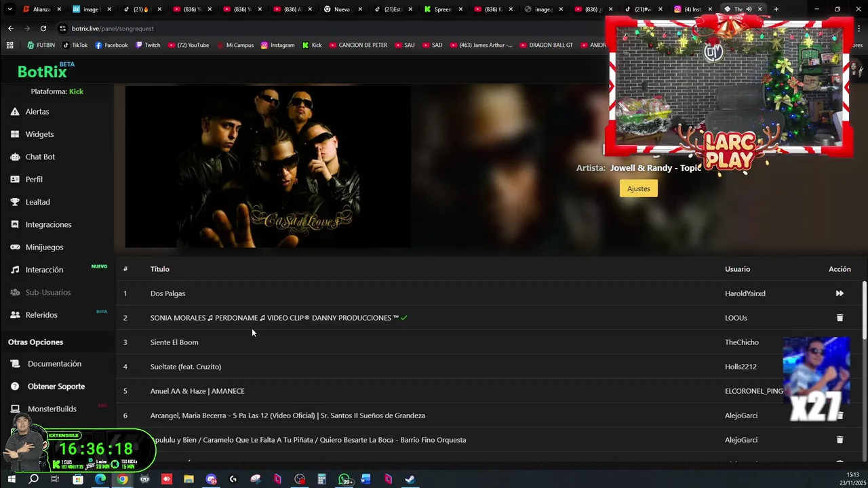Open the Chrome apps grid in bookmarks bar
The image size is (868, 488).
(9, 45)
